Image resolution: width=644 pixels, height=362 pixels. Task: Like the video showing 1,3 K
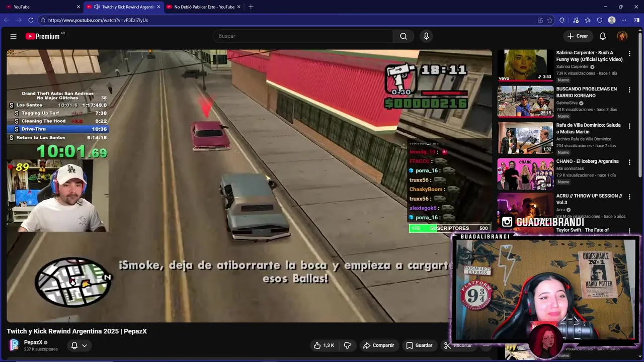(324, 345)
